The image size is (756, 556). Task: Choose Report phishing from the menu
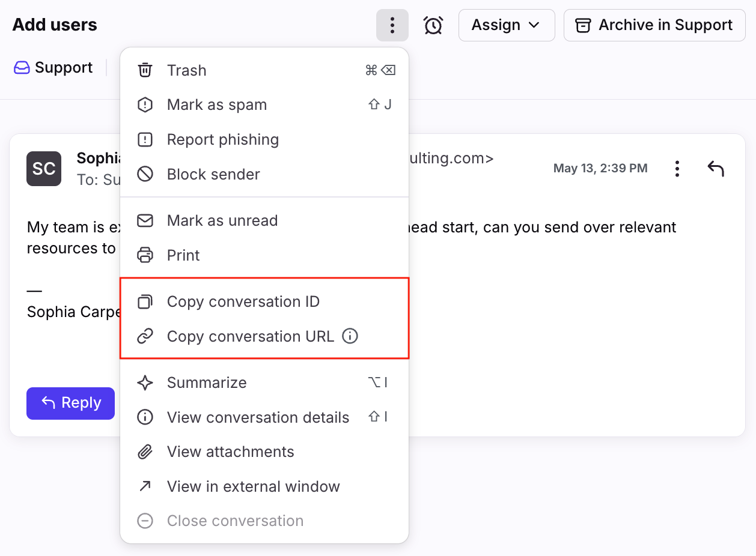[264, 140]
